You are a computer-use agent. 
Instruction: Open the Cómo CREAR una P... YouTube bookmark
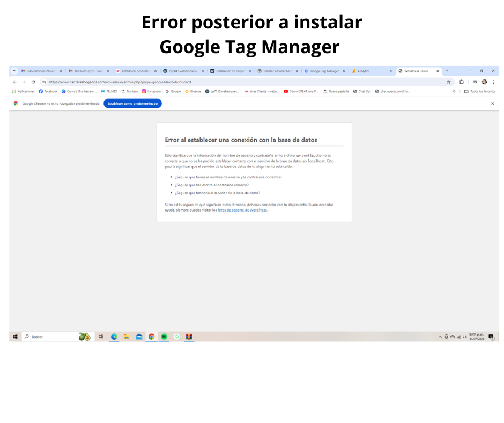click(301, 91)
